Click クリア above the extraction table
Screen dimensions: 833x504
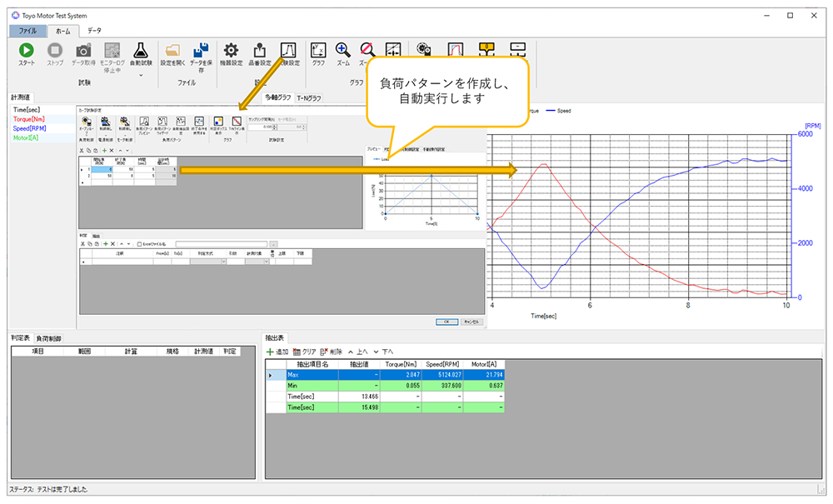pyautogui.click(x=304, y=352)
